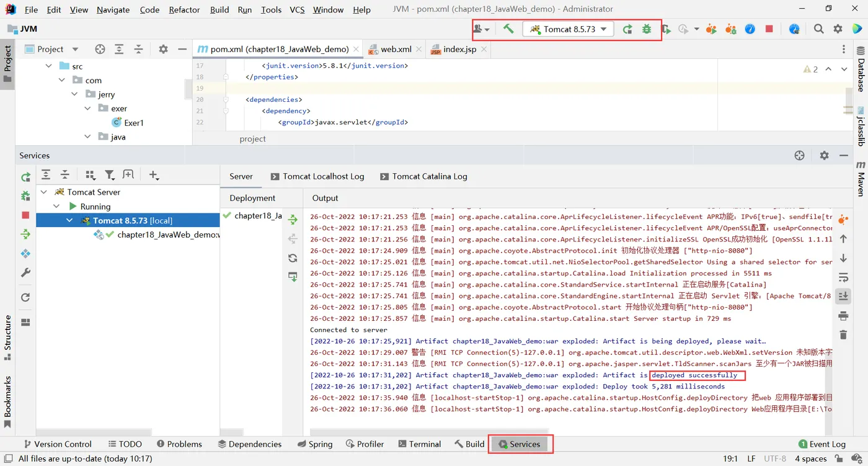This screenshot has width=868, height=466.
Task: Deploy all from Services side toolbar
Action: (x=25, y=234)
